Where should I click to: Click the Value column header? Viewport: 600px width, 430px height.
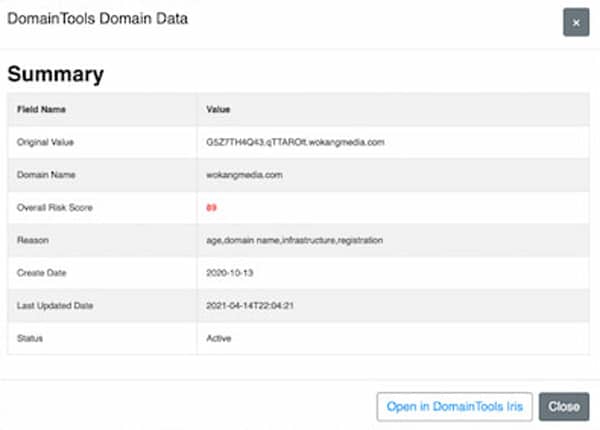pos(218,109)
